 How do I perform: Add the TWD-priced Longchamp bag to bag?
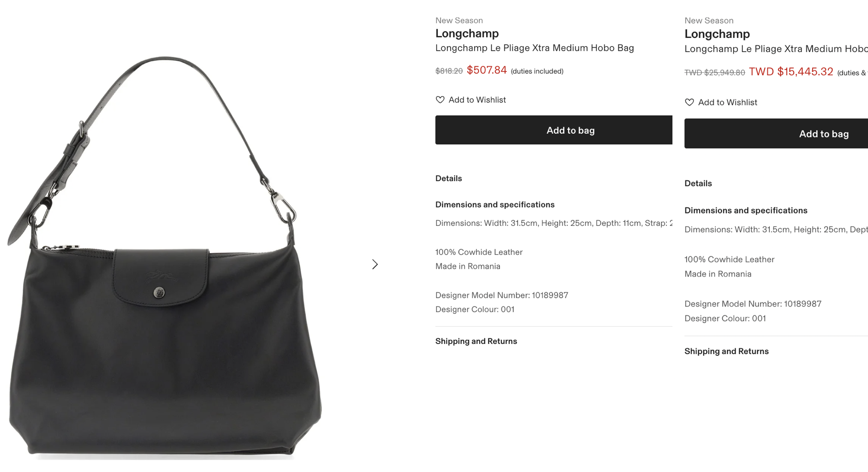pos(776,134)
